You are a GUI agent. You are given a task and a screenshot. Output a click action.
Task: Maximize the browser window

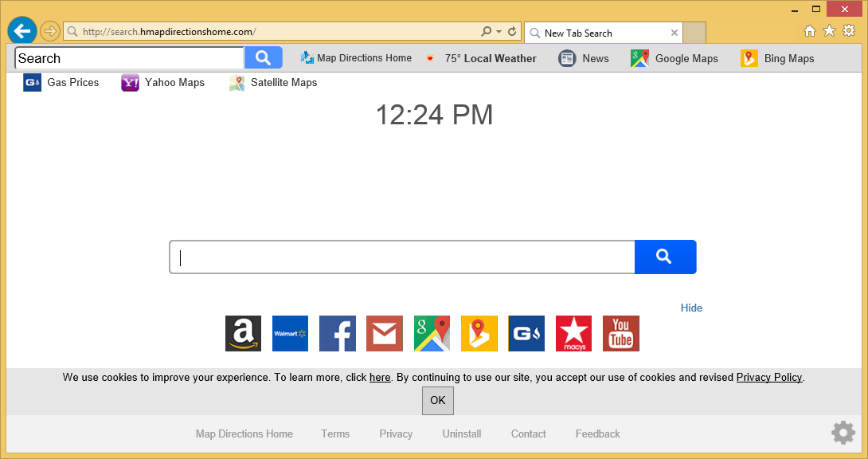point(816,9)
